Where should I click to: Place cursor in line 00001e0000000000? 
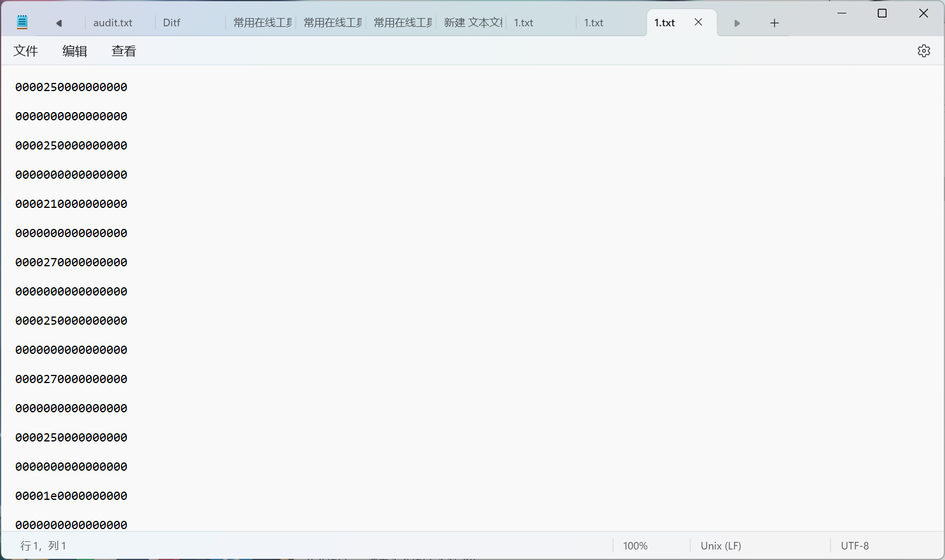click(x=71, y=496)
